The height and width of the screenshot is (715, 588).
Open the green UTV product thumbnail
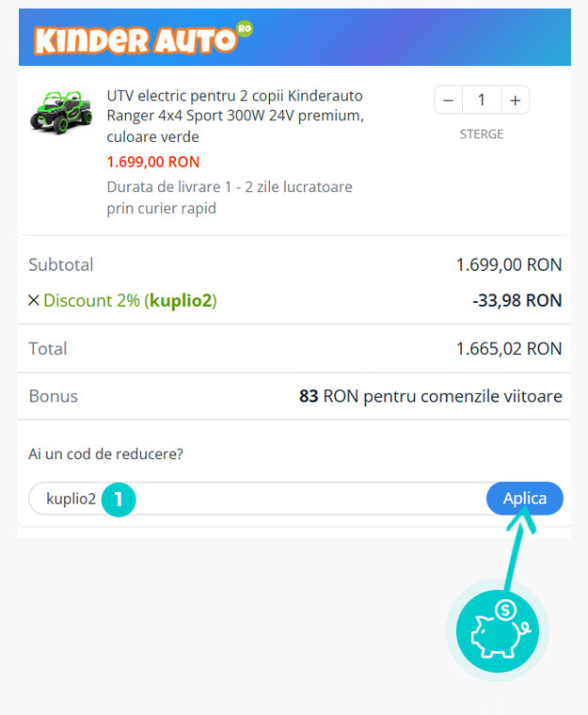pyautogui.click(x=61, y=111)
